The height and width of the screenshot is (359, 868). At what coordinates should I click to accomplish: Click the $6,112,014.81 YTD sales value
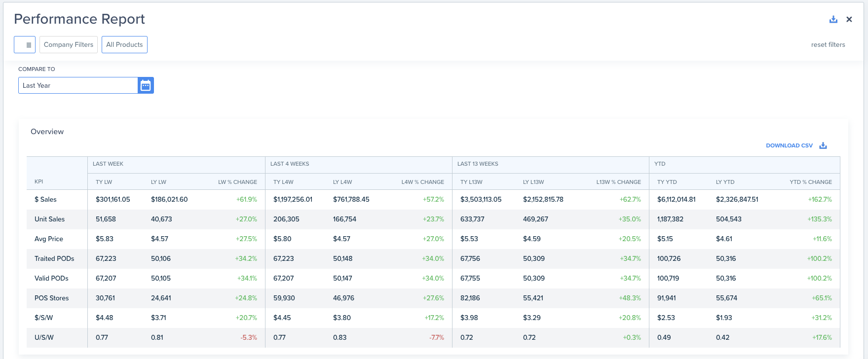tap(677, 199)
